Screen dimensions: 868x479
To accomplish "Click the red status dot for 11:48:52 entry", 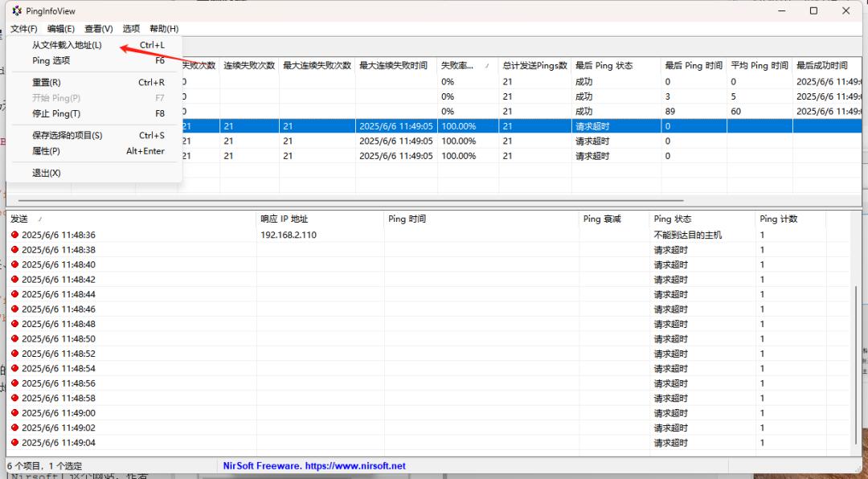I will [15, 354].
